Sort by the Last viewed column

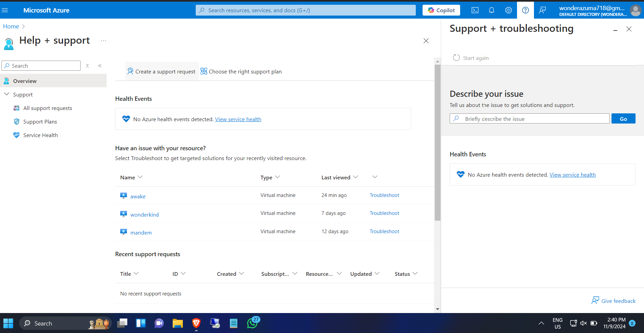coord(340,177)
